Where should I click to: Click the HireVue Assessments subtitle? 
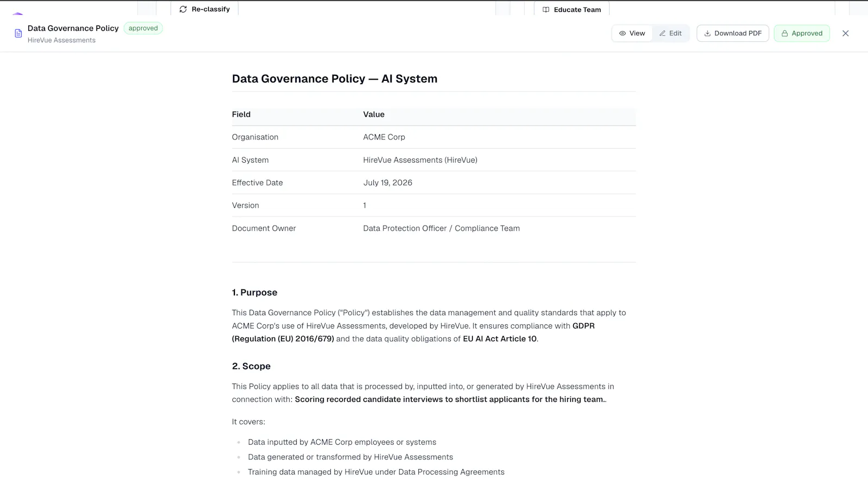pyautogui.click(x=62, y=40)
